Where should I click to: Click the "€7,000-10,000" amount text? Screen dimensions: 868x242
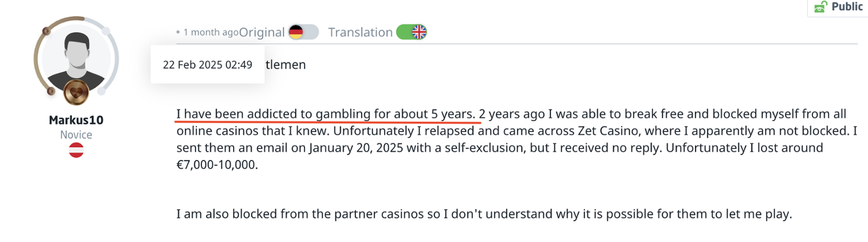click(217, 164)
